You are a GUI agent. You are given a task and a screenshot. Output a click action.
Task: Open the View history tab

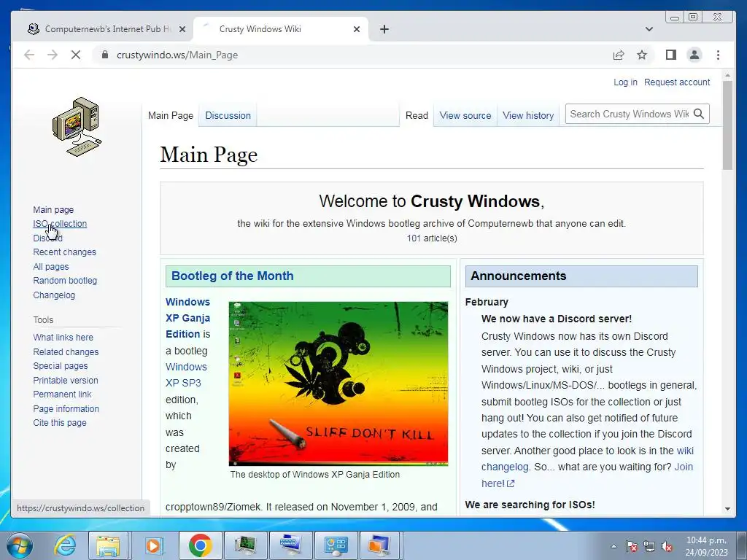528,115
